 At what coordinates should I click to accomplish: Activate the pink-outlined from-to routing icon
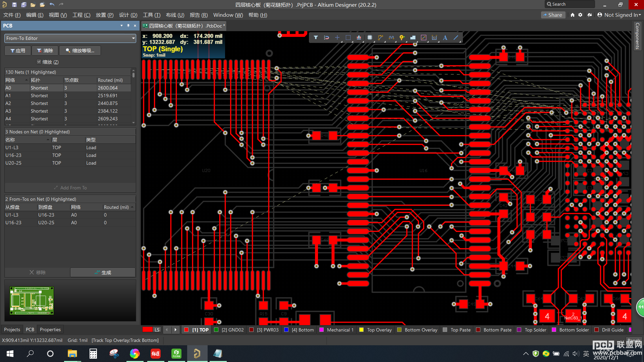click(x=424, y=38)
